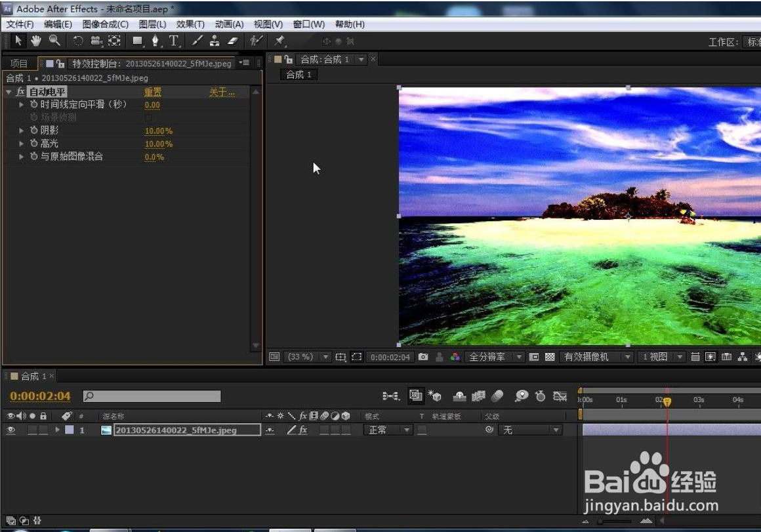Open the Graph Editor icon
The height and width of the screenshot is (532, 761).
(560, 396)
